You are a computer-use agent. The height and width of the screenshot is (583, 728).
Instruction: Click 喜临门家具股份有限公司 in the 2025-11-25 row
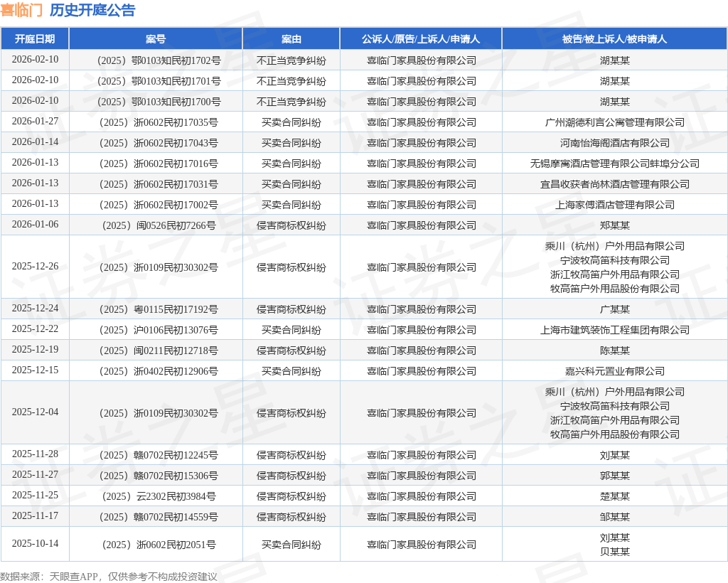click(x=421, y=496)
